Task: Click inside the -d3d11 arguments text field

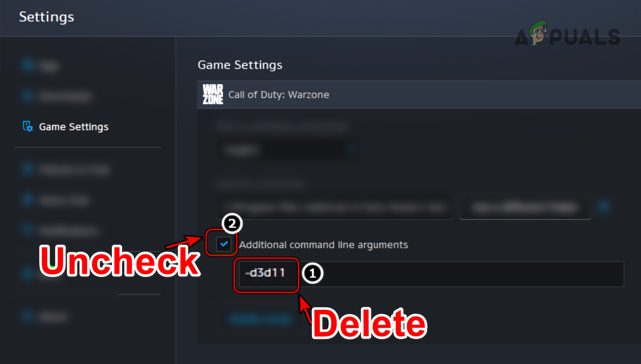Action: 429,274
